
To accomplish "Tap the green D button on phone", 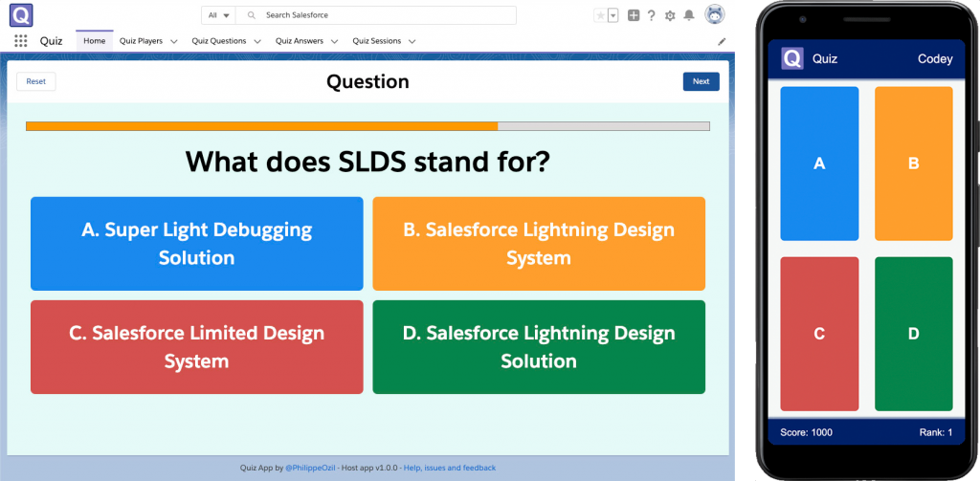I will pyautogui.click(x=914, y=334).
